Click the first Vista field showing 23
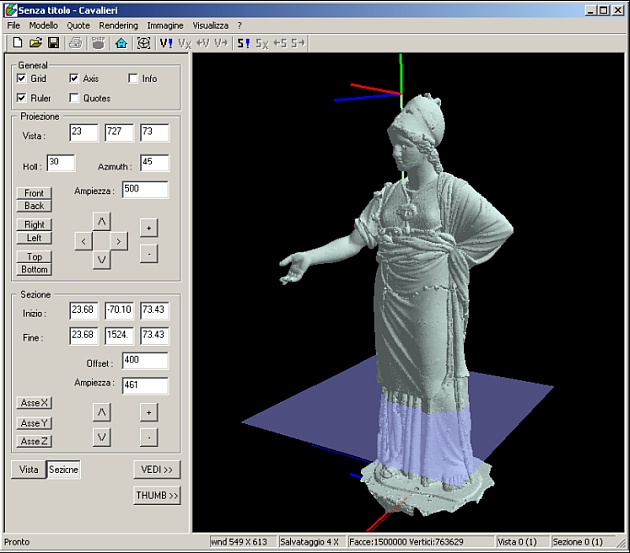Viewport: 630px width, 553px height. pos(84,133)
